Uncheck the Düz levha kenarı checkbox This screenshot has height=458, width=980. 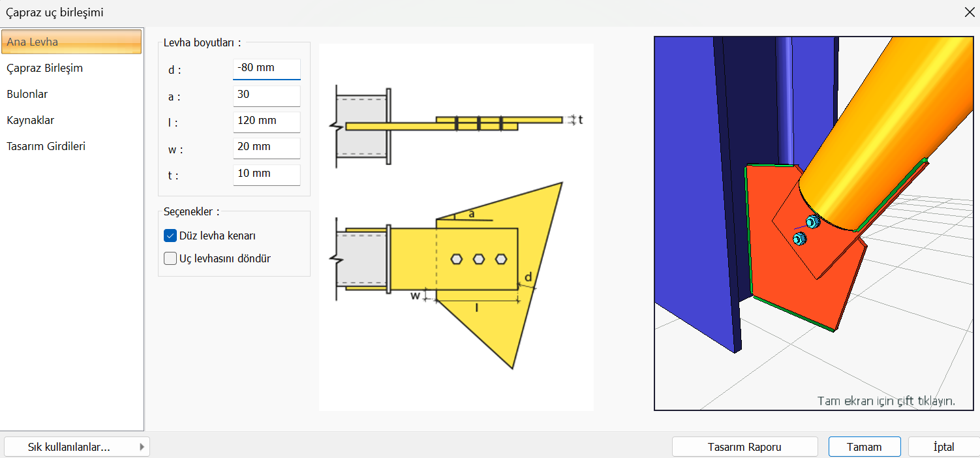(x=171, y=236)
